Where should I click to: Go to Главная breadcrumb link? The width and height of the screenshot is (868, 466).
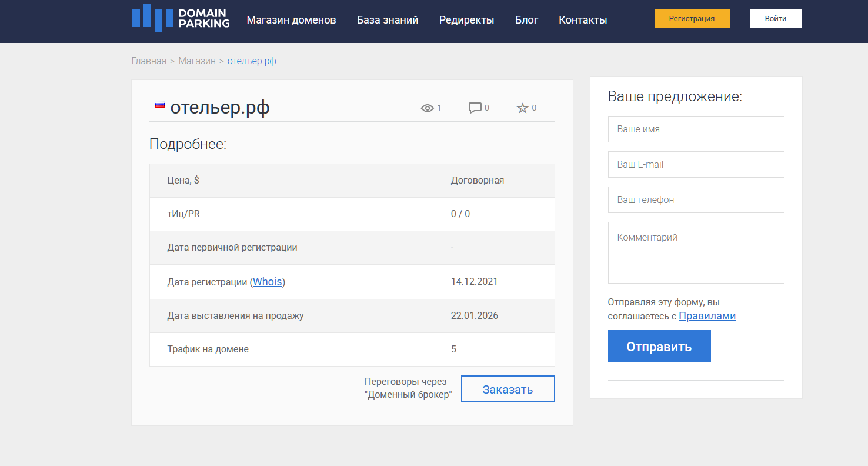pos(149,61)
